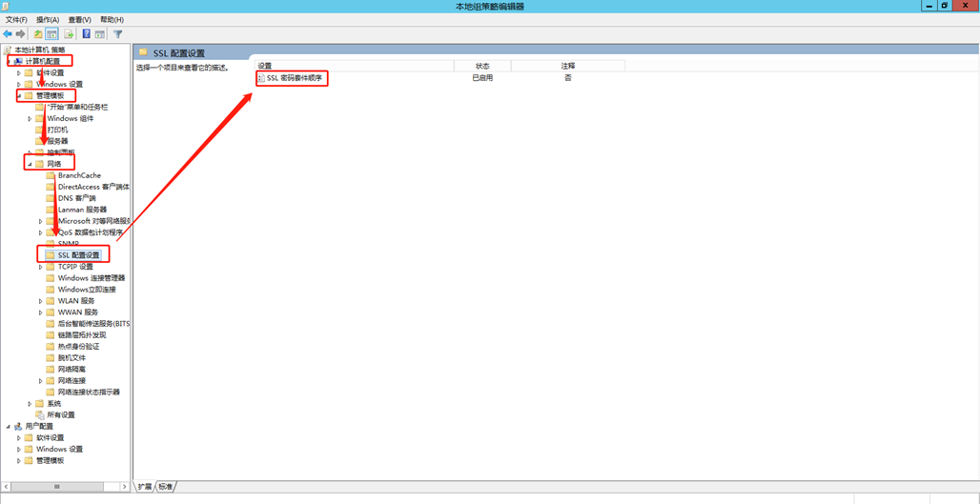Select the DNS 客户端 folder
980x504 pixels.
(x=76, y=198)
